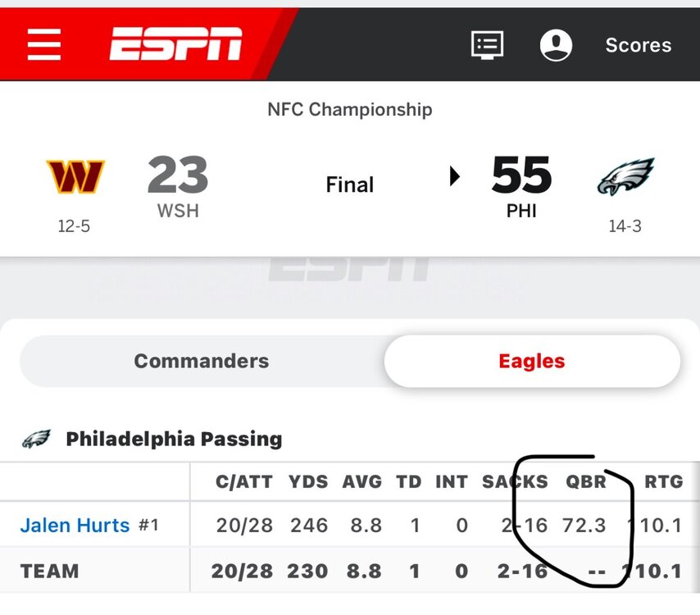Click the Final game status text
The image size is (700, 615).
[x=350, y=184]
